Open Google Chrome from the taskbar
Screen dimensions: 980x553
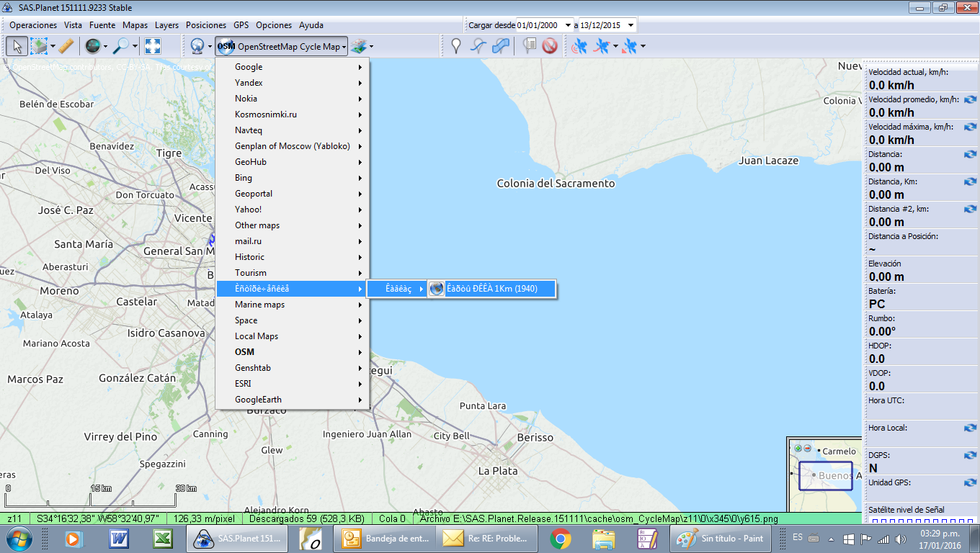click(x=560, y=538)
